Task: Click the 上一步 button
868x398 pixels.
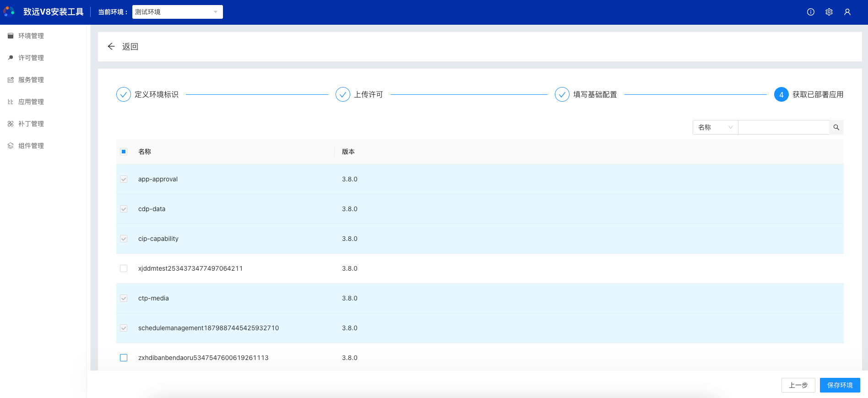Action: [798, 385]
